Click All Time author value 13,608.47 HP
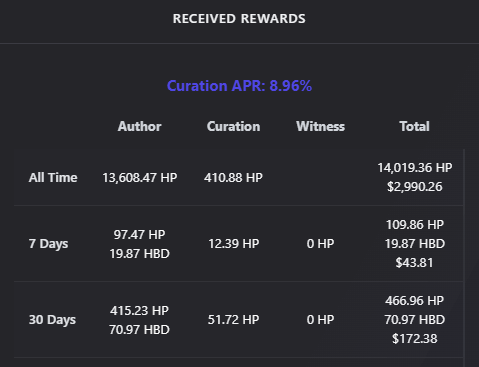Screen dimensions: 479x367 tap(139, 178)
